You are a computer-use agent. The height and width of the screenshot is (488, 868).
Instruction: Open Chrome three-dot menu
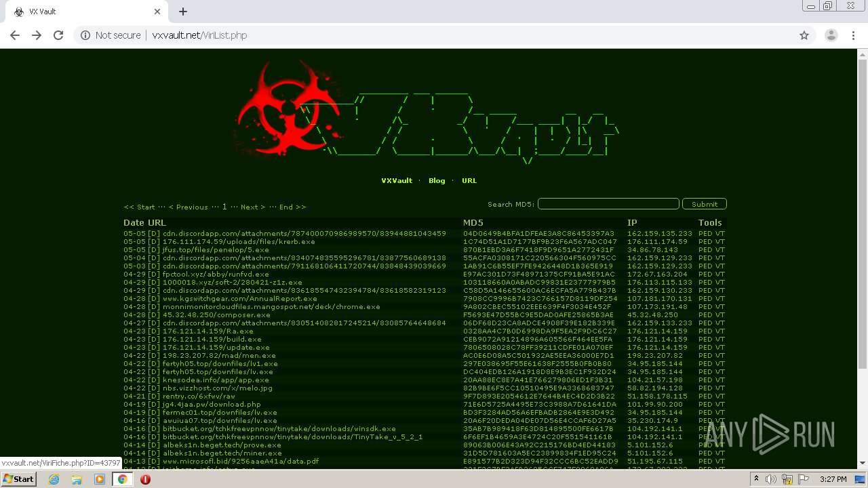[853, 35]
